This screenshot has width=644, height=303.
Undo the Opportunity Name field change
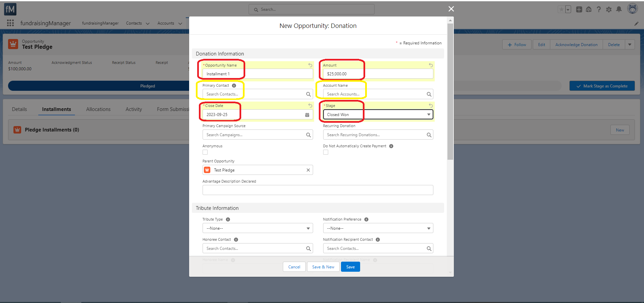click(310, 65)
